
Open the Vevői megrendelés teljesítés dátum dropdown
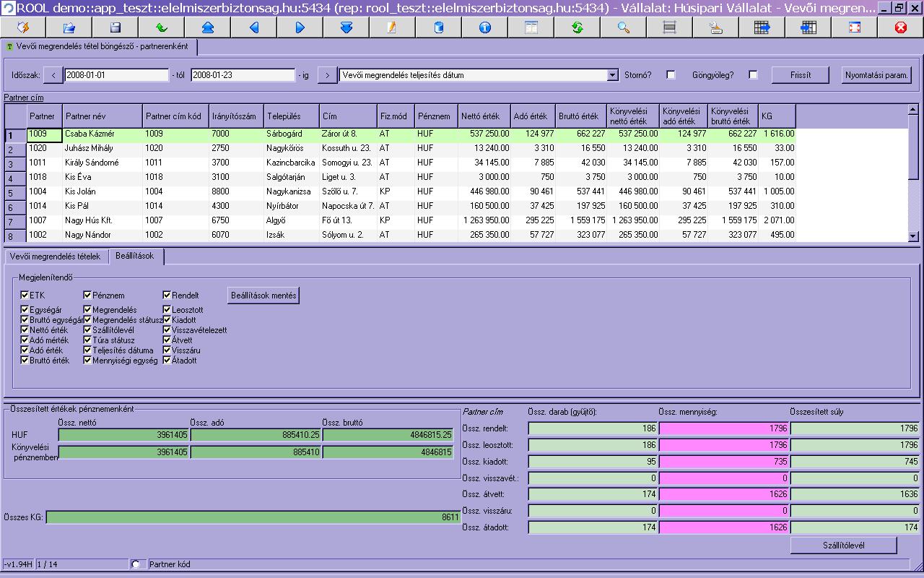[x=613, y=75]
